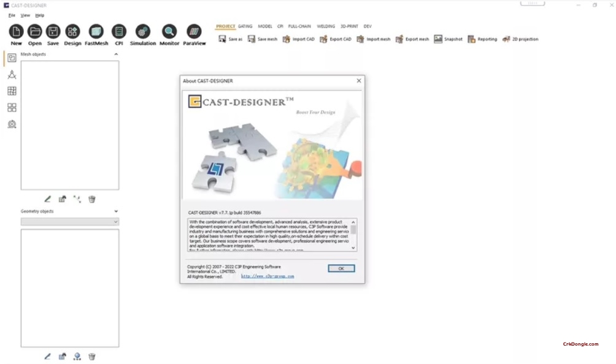Click the globe icon under Geometry objects
Image resolution: width=616 pixels, height=364 pixels.
tap(77, 357)
